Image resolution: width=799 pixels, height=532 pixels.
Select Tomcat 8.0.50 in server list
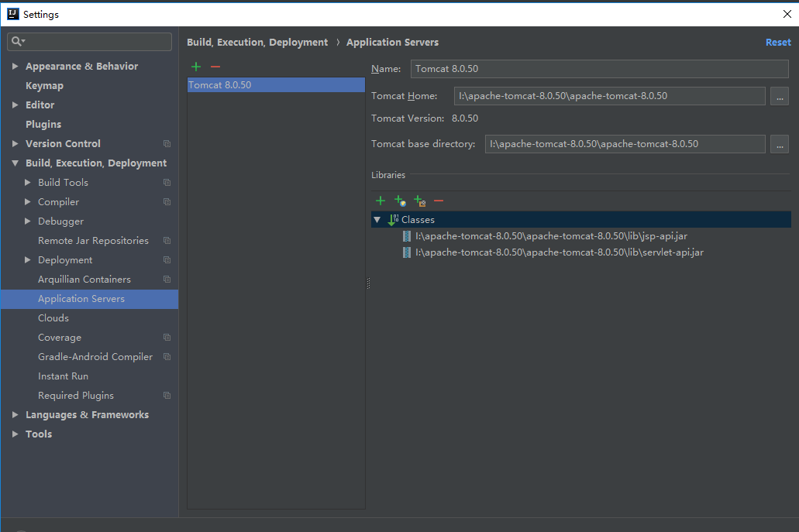(x=276, y=85)
